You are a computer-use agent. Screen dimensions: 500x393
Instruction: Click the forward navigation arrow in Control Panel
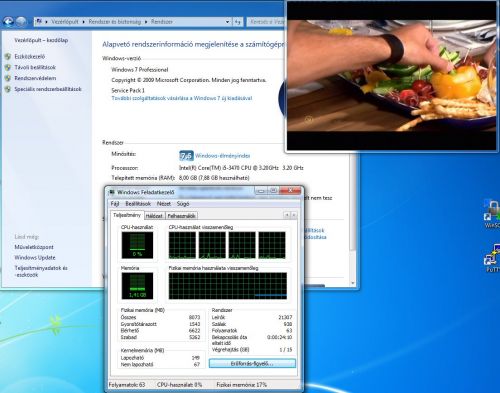pos(21,22)
